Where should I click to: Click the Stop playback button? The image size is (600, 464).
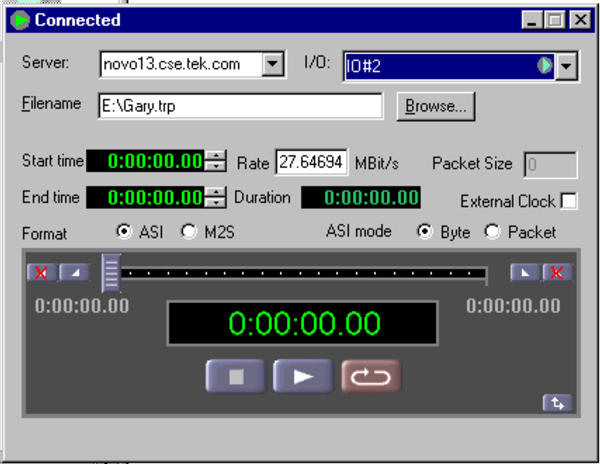point(236,376)
